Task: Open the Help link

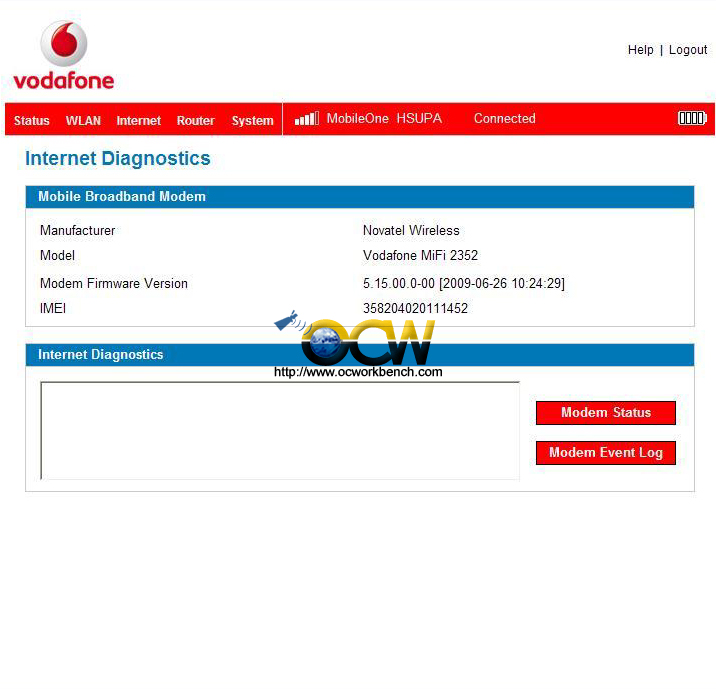Action: click(640, 50)
